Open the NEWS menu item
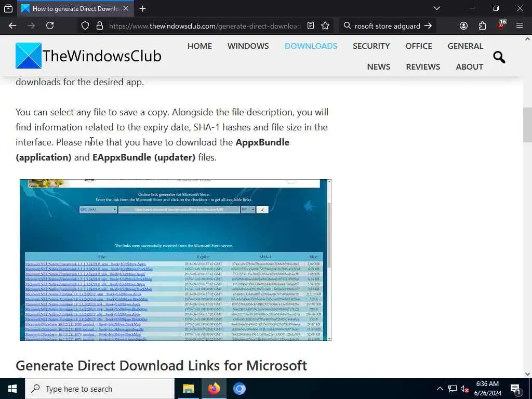The height and width of the screenshot is (399, 532). pos(379,67)
